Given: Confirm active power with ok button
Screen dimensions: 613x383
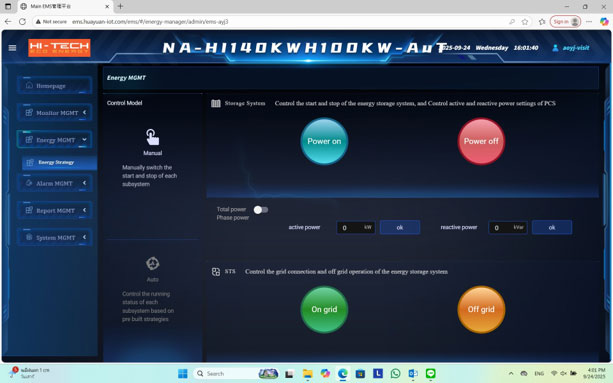Looking at the screenshot, I should (400, 227).
